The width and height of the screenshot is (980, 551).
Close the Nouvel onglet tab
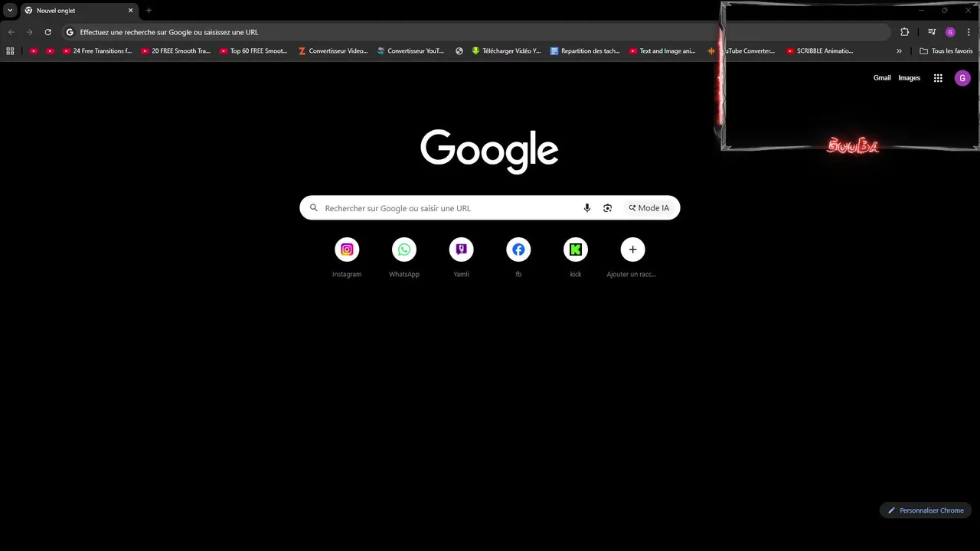tap(130, 11)
